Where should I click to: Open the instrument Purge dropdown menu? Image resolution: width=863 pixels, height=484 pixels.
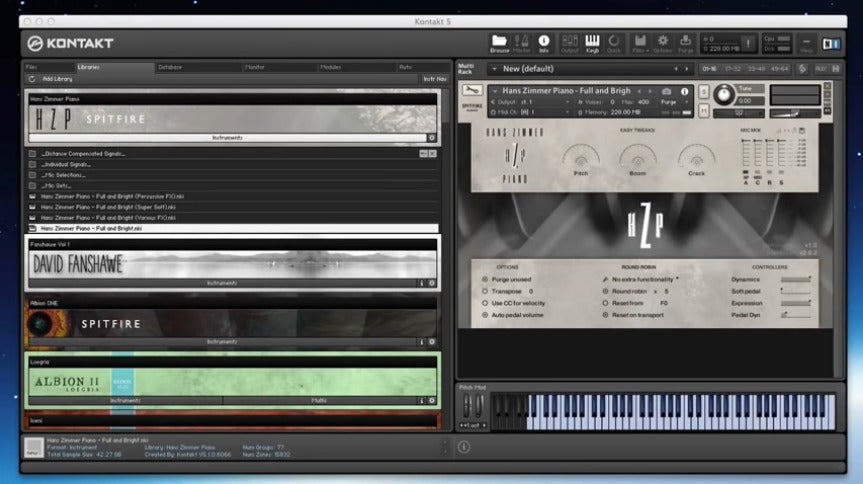[x=676, y=102]
